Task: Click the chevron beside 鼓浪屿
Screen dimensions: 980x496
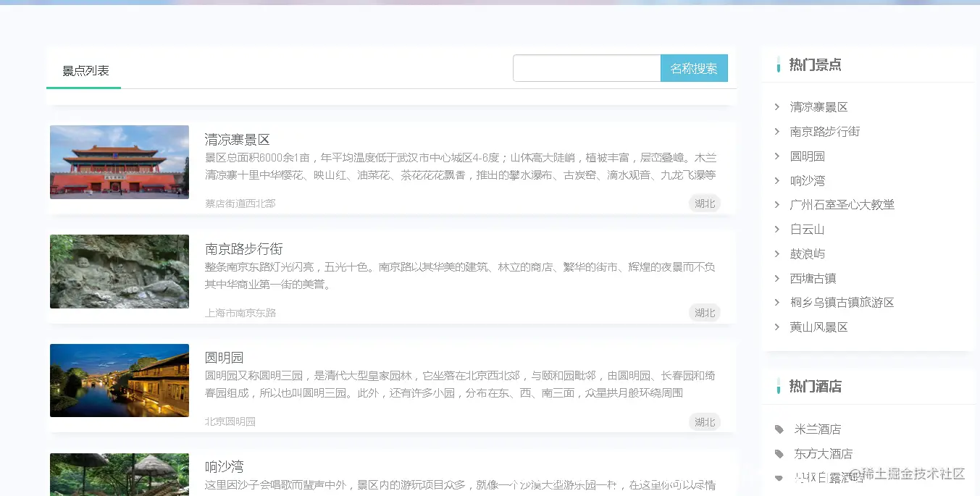Action: [x=776, y=254]
